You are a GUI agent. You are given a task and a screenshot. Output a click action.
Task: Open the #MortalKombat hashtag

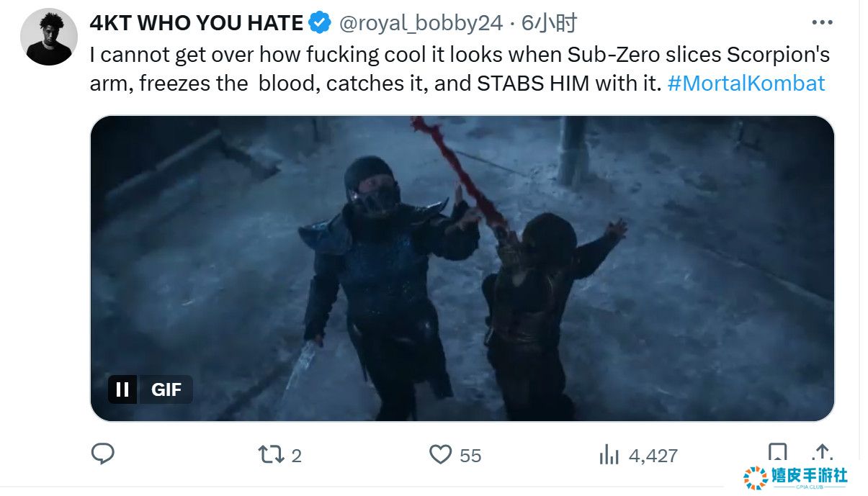(x=746, y=84)
